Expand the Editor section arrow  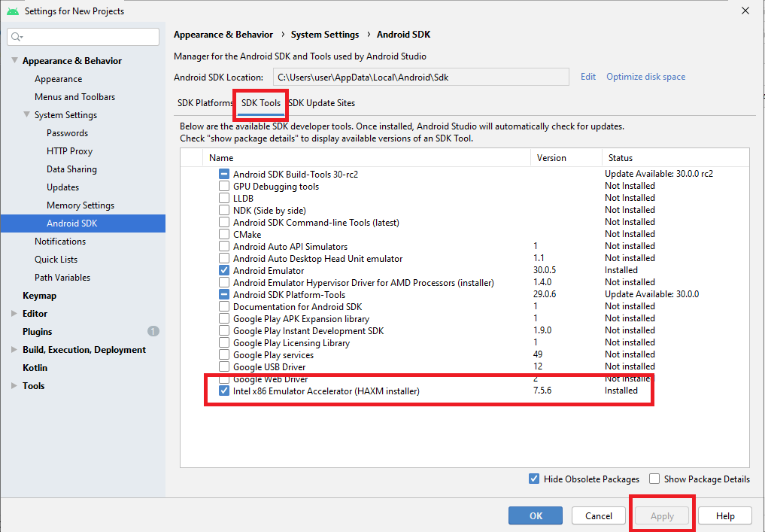pos(14,313)
